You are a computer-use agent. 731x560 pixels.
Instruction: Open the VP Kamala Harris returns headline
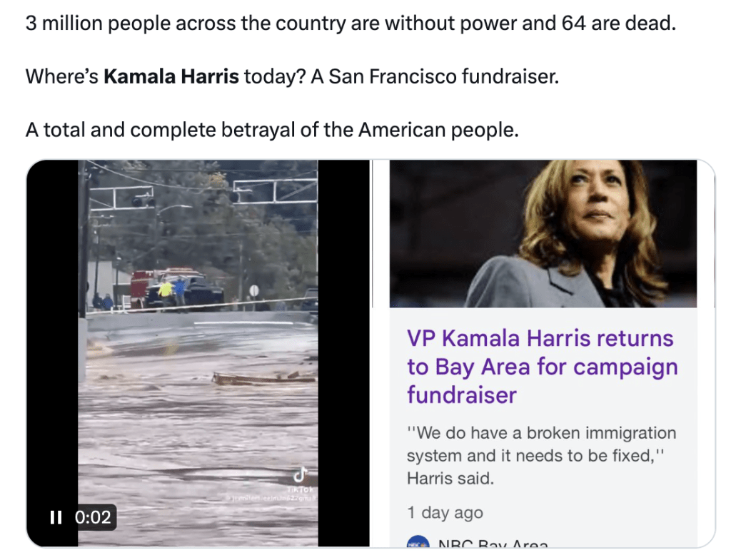click(542, 367)
